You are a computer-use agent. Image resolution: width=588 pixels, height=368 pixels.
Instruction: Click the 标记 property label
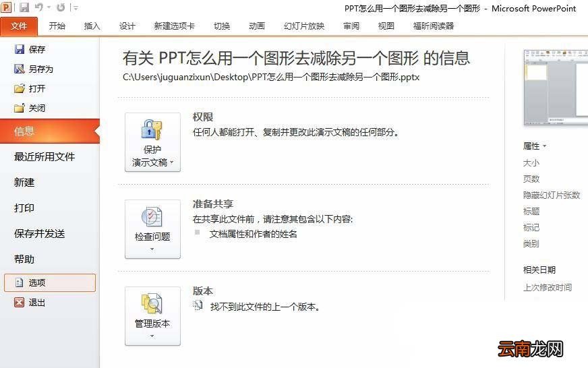pos(531,227)
